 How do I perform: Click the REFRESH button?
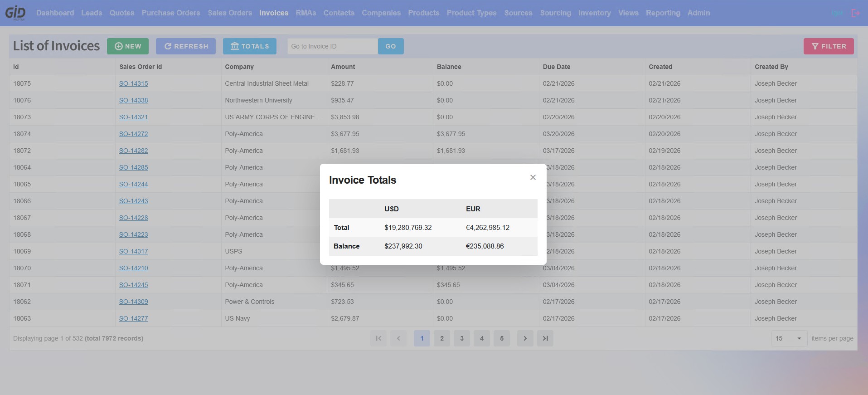[x=186, y=46]
